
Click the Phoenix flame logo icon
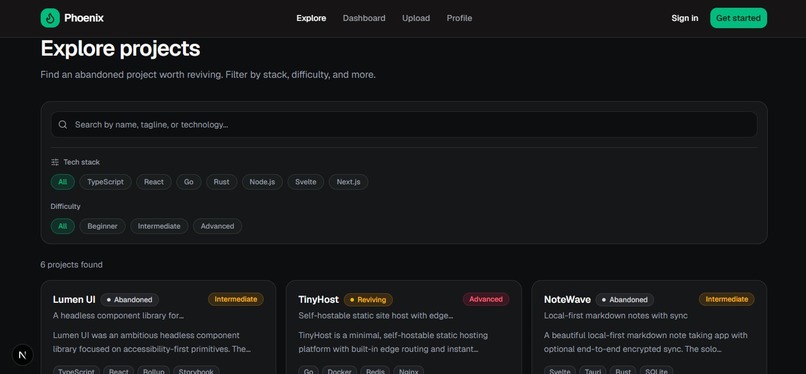(x=50, y=18)
